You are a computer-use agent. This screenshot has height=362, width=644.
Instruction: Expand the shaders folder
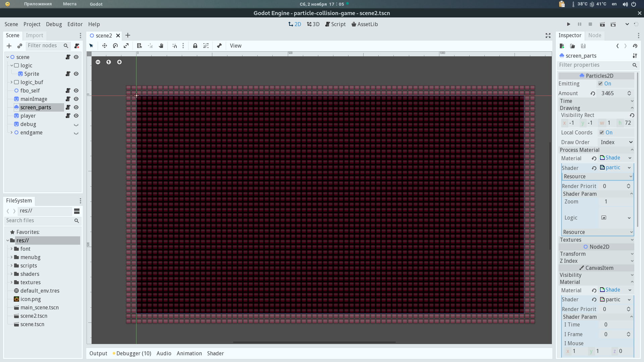click(11, 274)
